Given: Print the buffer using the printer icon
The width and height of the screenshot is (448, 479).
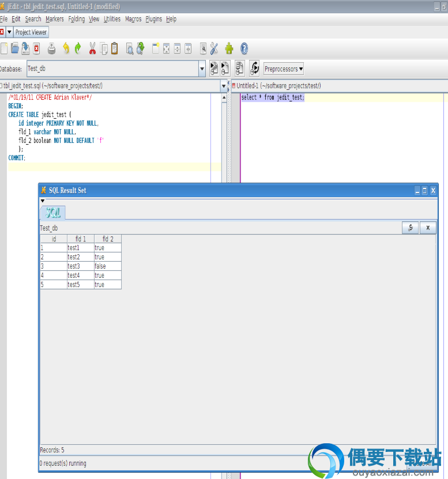Looking at the screenshot, I should [52, 48].
